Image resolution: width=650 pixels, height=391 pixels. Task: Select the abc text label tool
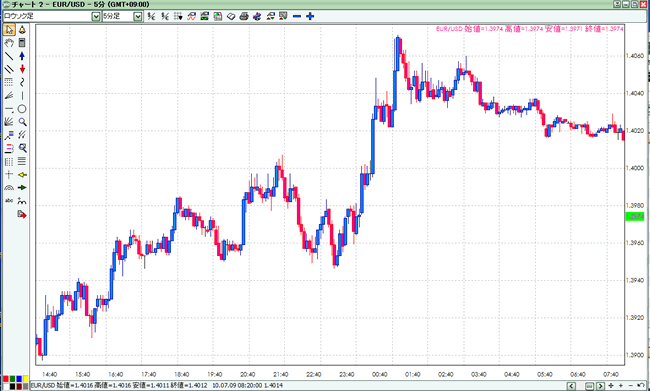coord(9,201)
